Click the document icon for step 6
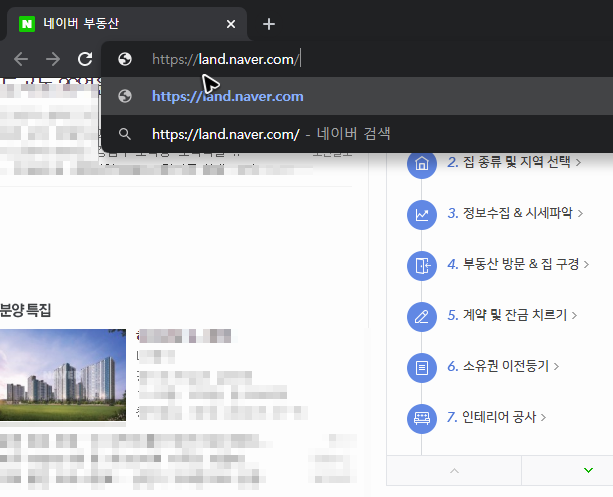Screen dimensions: 613x497 point(422,368)
